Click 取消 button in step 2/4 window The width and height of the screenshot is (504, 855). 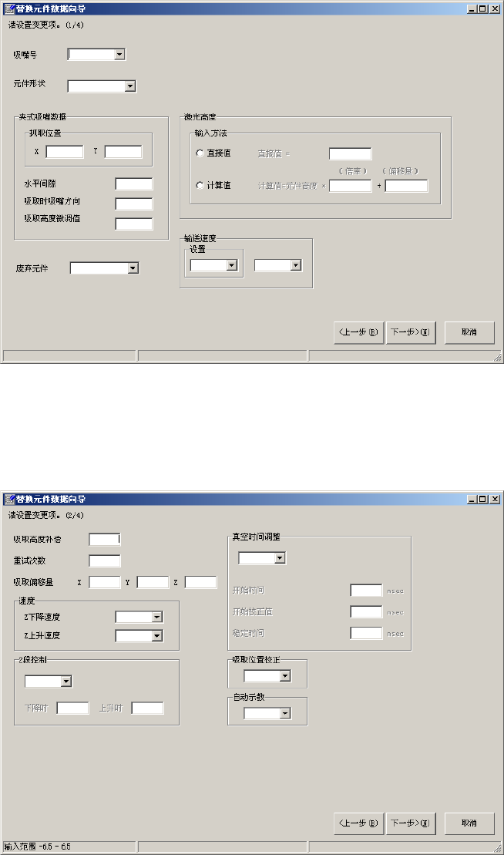469,823
